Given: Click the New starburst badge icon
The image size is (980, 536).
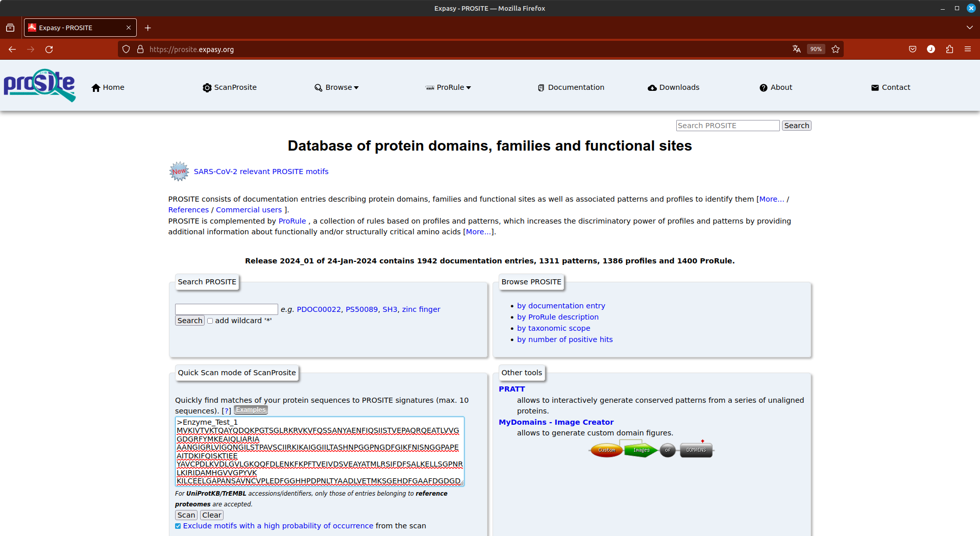Looking at the screenshot, I should (179, 172).
